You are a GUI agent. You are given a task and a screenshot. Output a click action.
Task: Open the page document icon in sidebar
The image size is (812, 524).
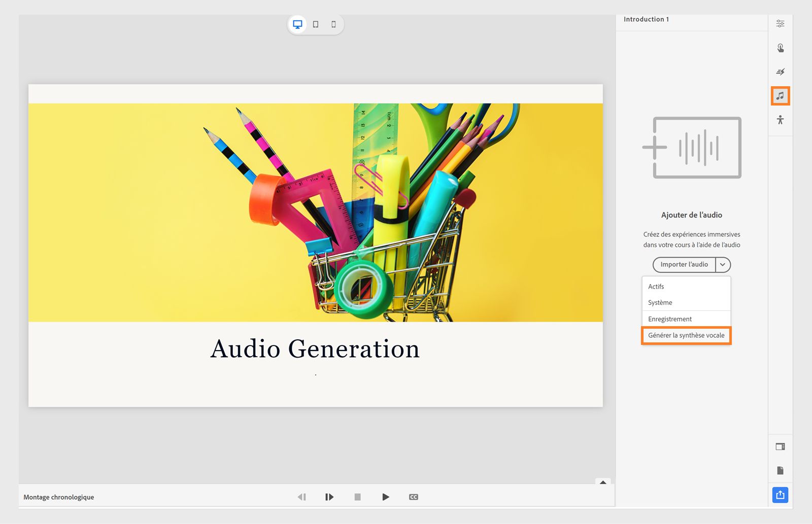pyautogui.click(x=780, y=471)
